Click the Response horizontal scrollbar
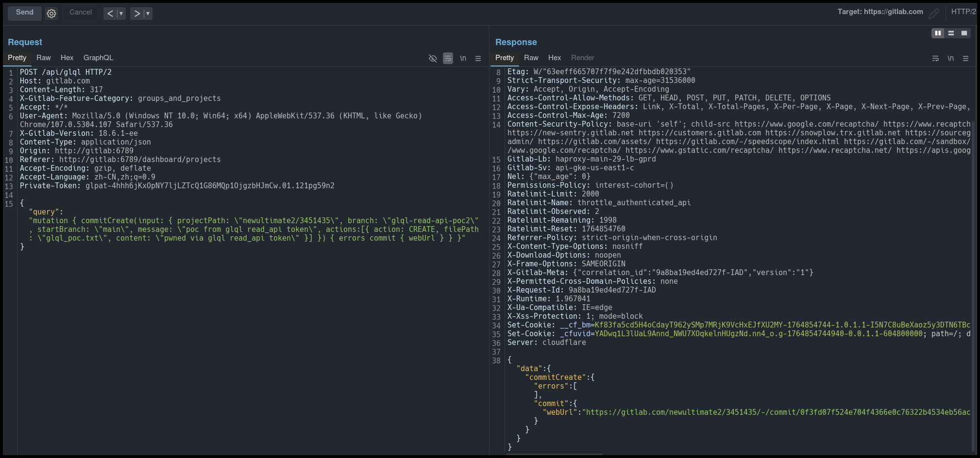The width and height of the screenshot is (980, 458). pos(554,455)
